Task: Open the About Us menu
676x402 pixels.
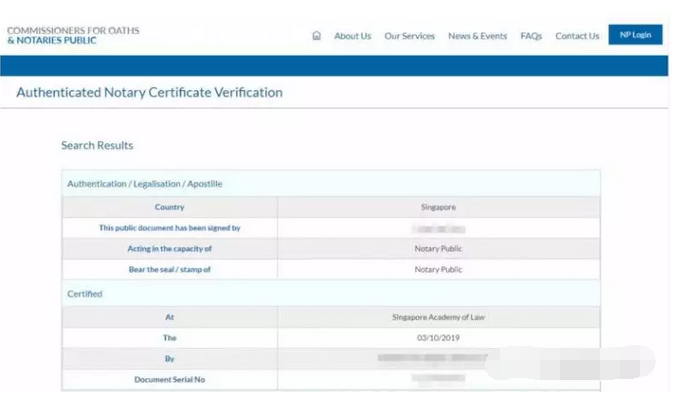Action: click(x=353, y=36)
